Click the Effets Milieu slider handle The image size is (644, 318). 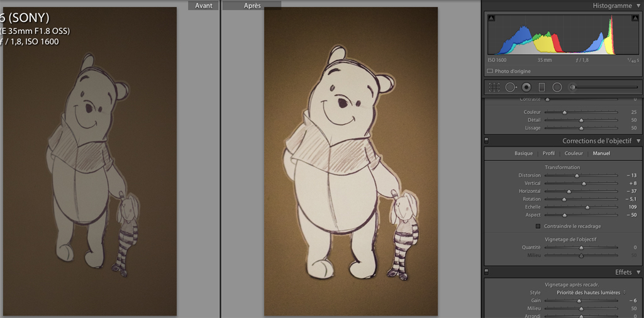[581, 309]
